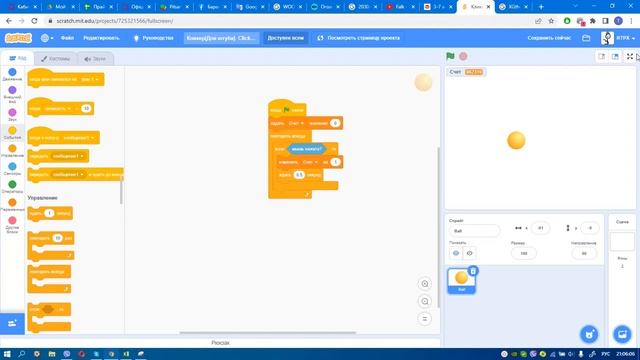The height and width of the screenshot is (360, 640).
Task: Click the sprite size field
Action: tap(524, 253)
